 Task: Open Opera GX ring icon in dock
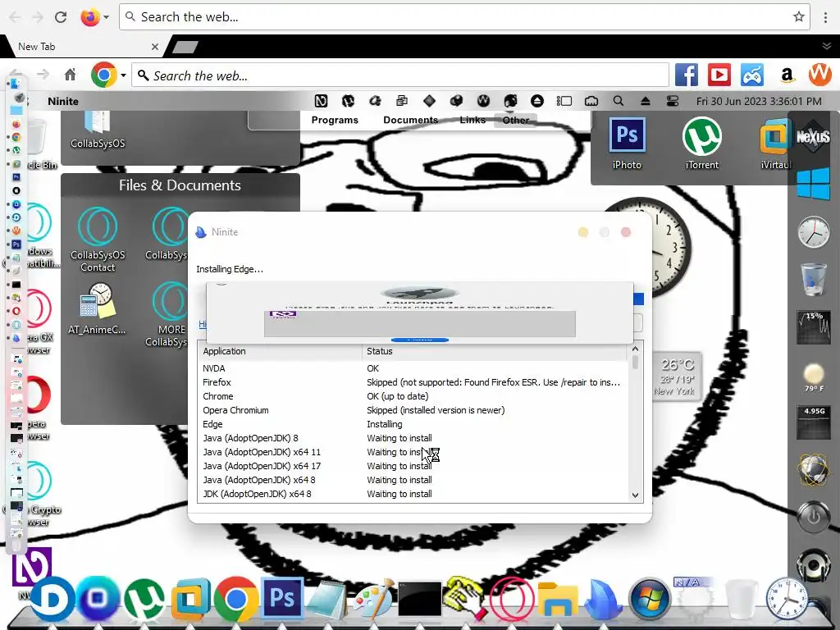pyautogui.click(x=511, y=600)
